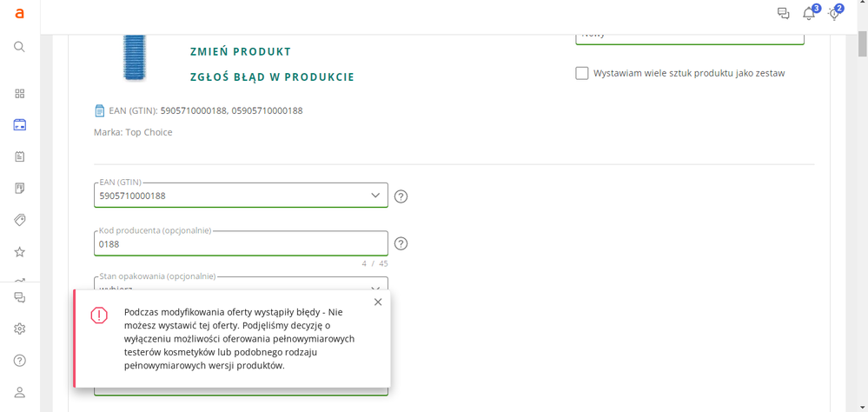The height and width of the screenshot is (412, 868).
Task: Click the ZMIEŃ PRODUKT link
Action: [241, 51]
